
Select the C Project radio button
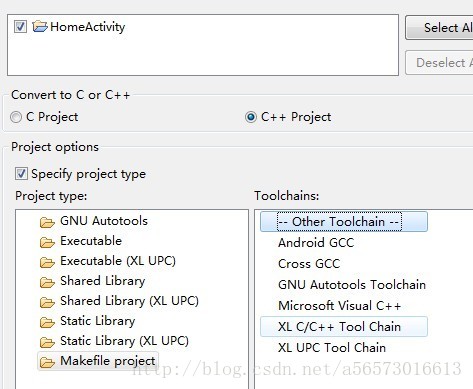[x=16, y=117]
